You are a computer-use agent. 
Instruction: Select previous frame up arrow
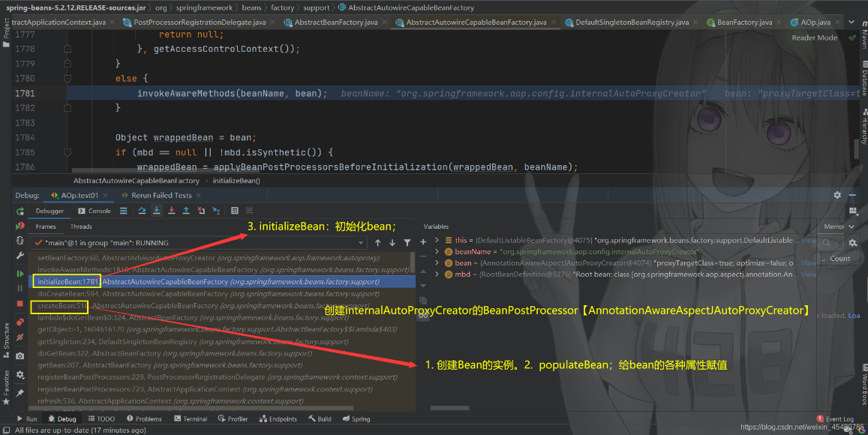[377, 242]
